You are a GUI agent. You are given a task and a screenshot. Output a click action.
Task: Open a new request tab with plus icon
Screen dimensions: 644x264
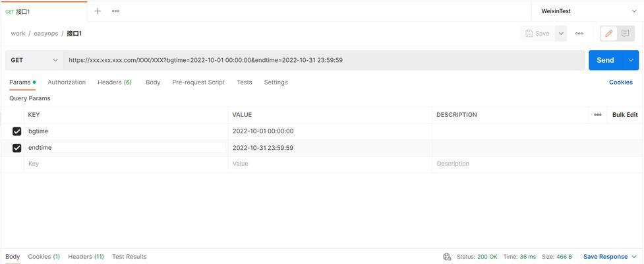click(x=98, y=11)
